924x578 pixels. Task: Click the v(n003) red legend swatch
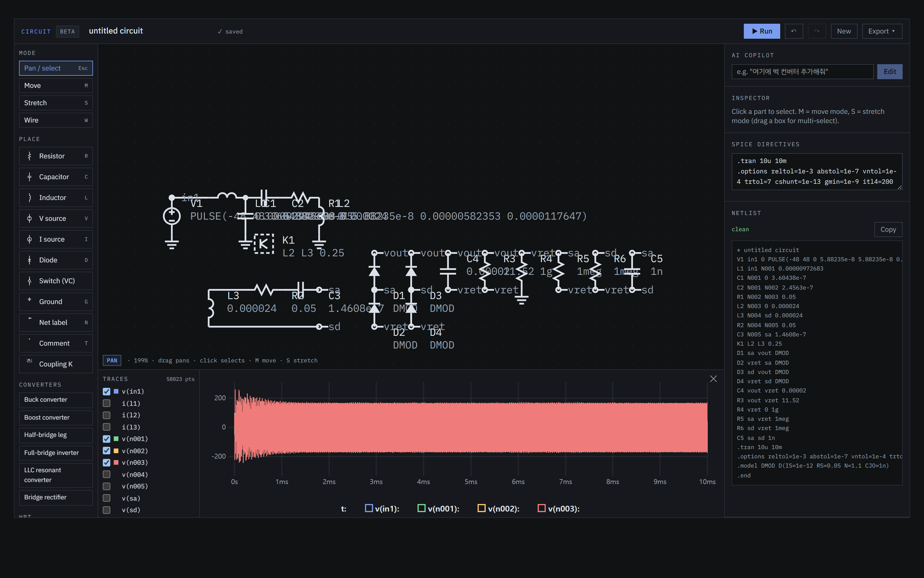[x=541, y=508]
